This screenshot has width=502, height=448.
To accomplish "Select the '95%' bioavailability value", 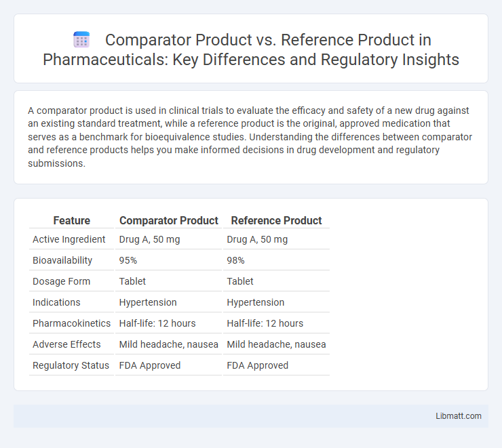I will (x=128, y=260).
